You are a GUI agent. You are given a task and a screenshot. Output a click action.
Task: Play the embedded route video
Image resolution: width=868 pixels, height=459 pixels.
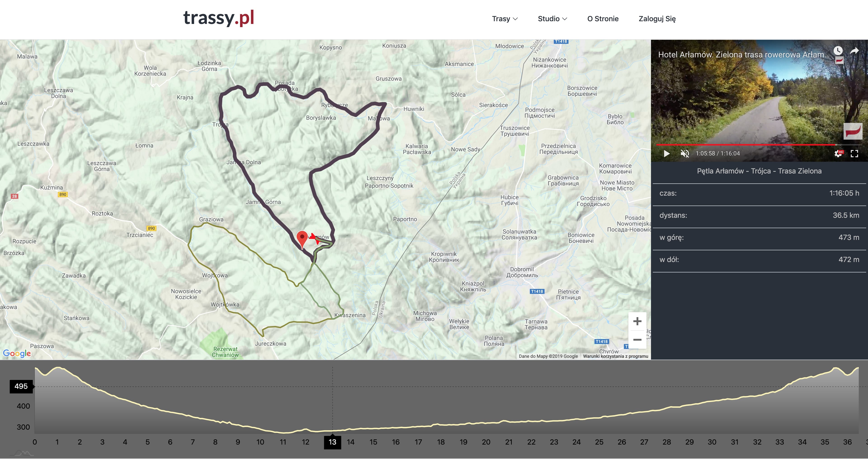pos(667,154)
